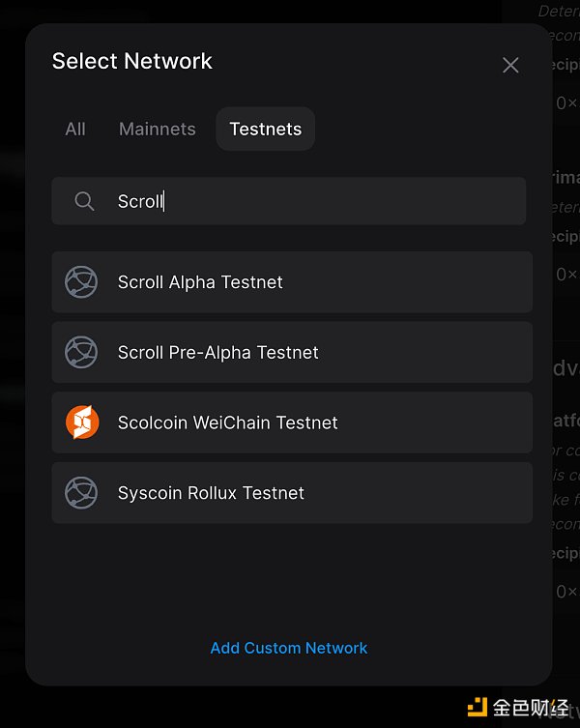Click the dimmed backdrop left of the dialog
The image size is (580, 728).
12,387
